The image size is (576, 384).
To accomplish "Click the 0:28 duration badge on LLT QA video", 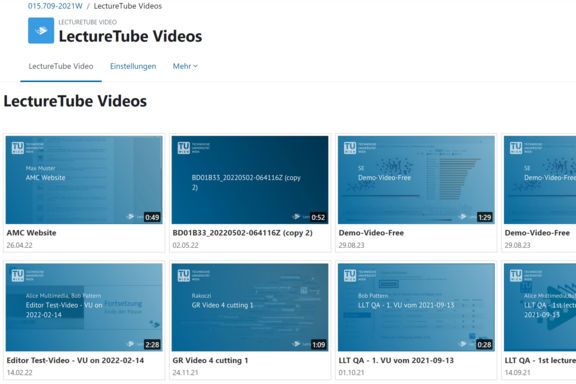I will (x=484, y=345).
